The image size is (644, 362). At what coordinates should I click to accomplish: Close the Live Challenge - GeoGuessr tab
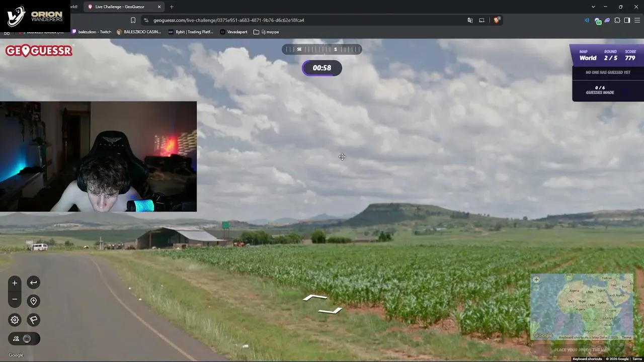(159, 7)
